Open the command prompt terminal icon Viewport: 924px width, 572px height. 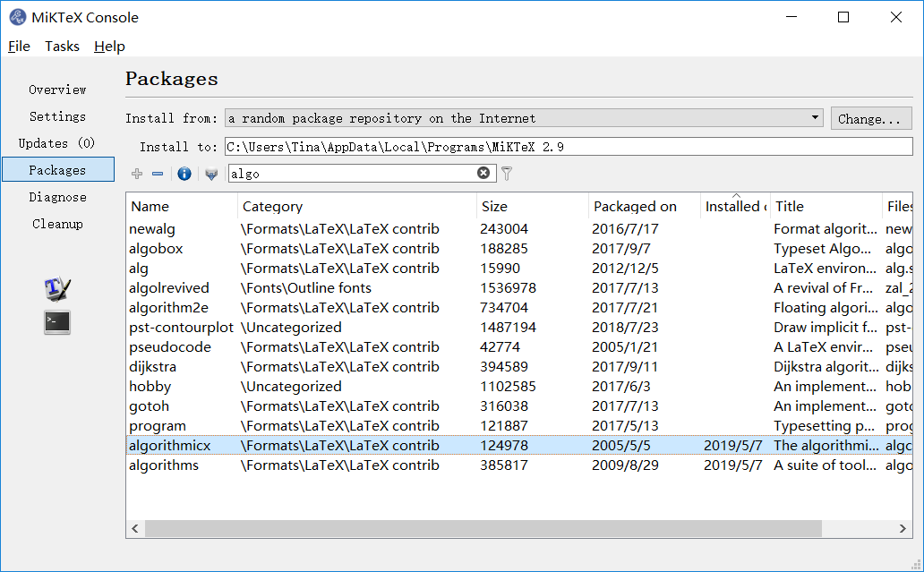click(x=57, y=322)
